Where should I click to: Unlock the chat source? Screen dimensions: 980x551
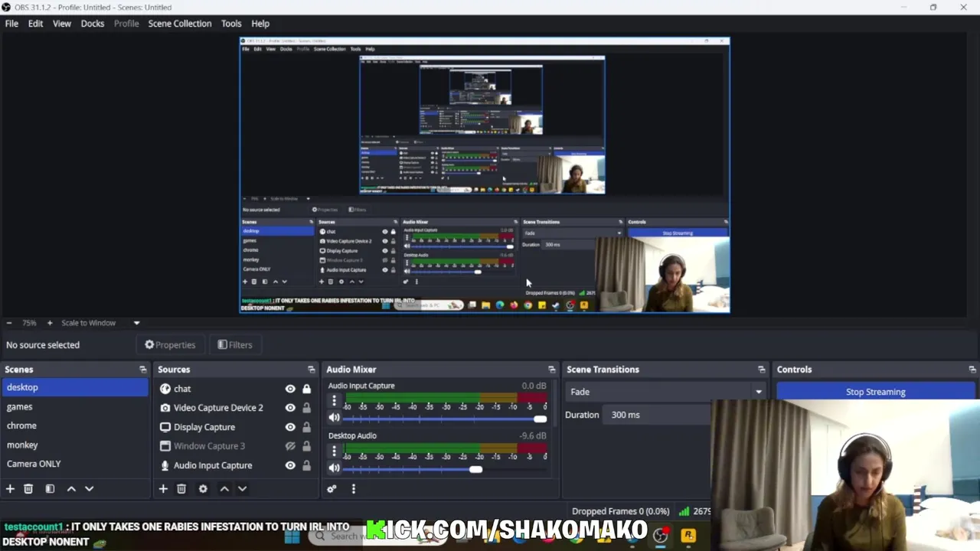[x=306, y=389]
